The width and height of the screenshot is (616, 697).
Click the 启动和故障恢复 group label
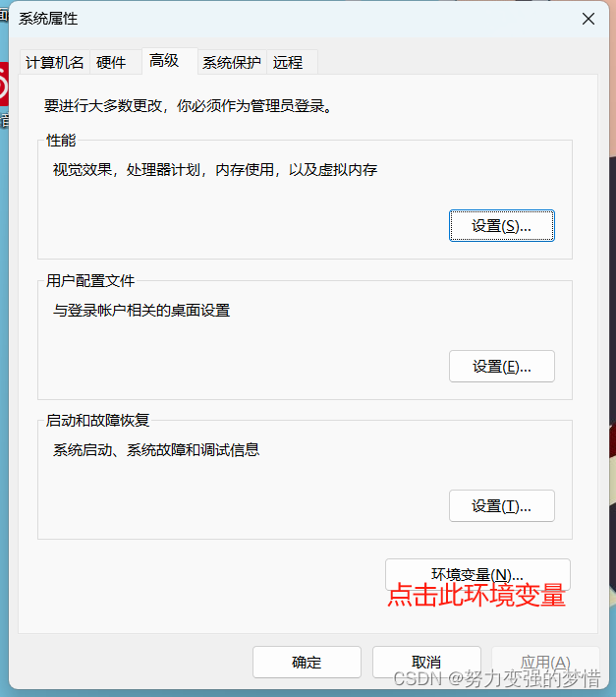point(97,420)
